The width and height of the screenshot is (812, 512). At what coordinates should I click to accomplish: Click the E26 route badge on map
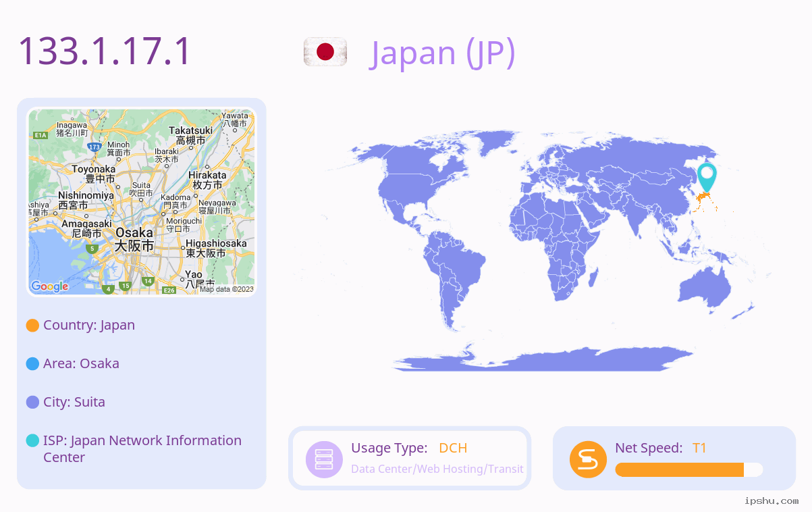(x=169, y=290)
